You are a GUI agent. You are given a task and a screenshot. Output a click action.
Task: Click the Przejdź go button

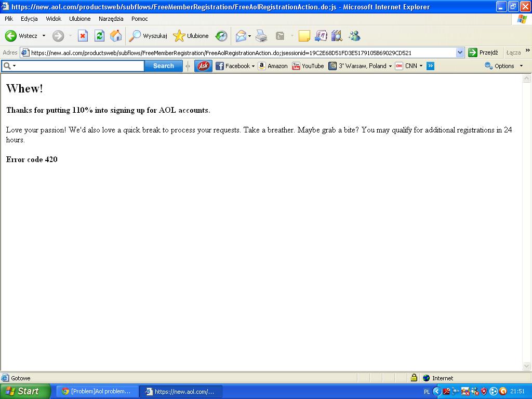pos(484,52)
